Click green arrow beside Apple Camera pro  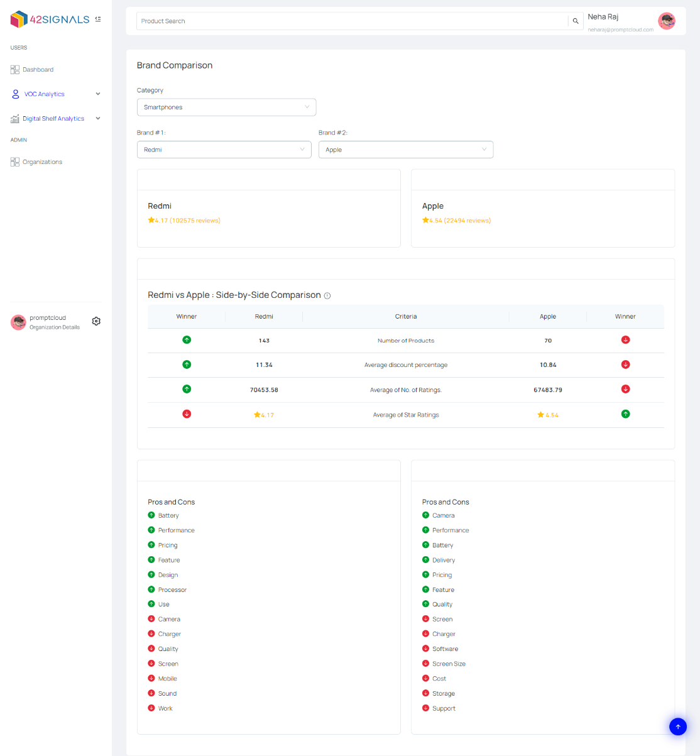[425, 515]
